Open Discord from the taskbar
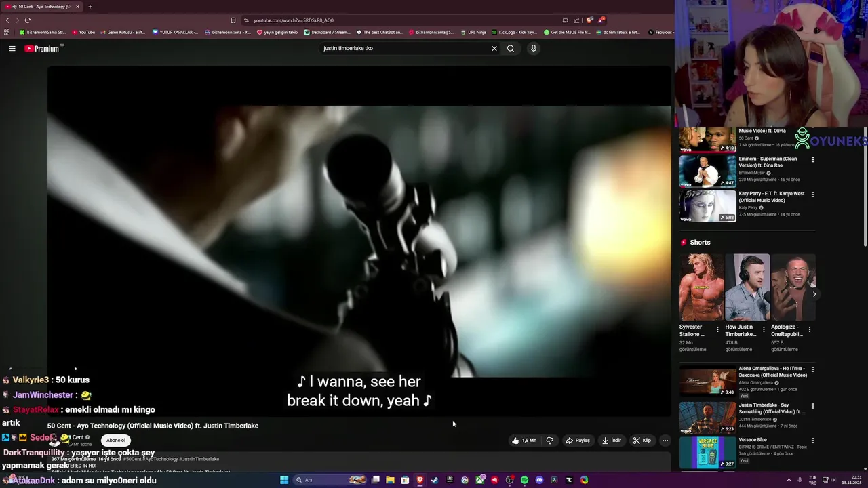 coord(539,480)
